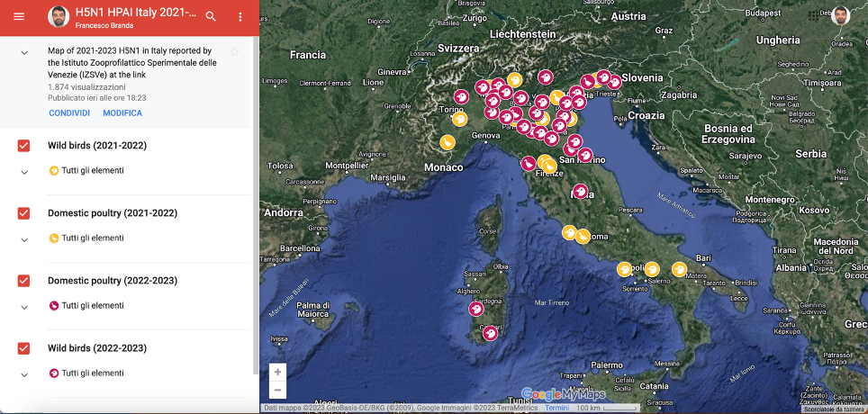Click the zoom in plus button
868x414 pixels.
point(277,372)
